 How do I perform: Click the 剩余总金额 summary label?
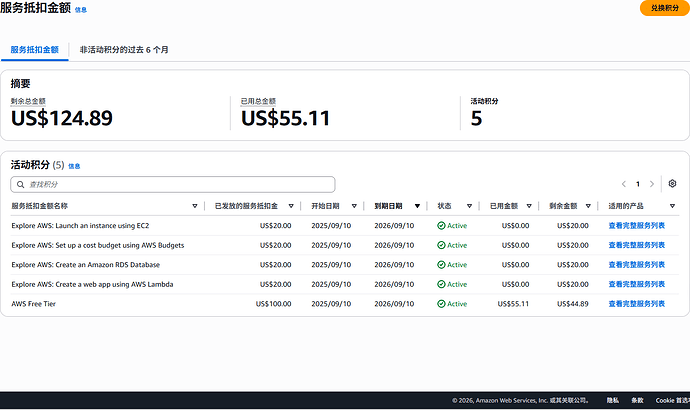(28, 101)
